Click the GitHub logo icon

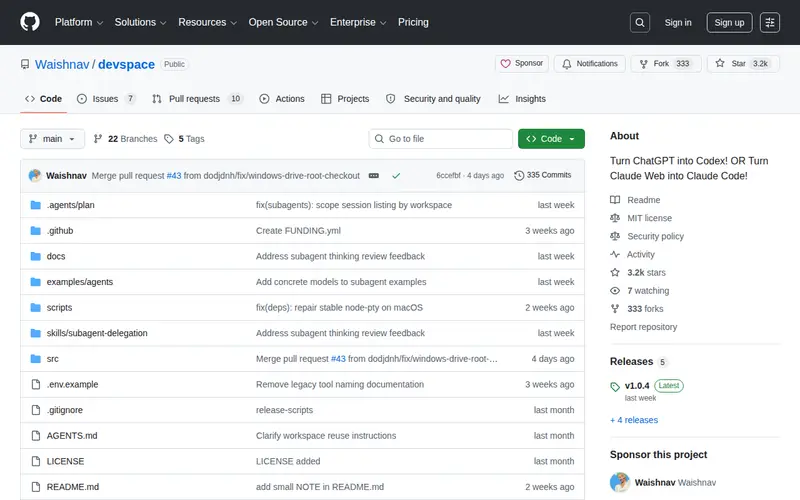tap(30, 22)
